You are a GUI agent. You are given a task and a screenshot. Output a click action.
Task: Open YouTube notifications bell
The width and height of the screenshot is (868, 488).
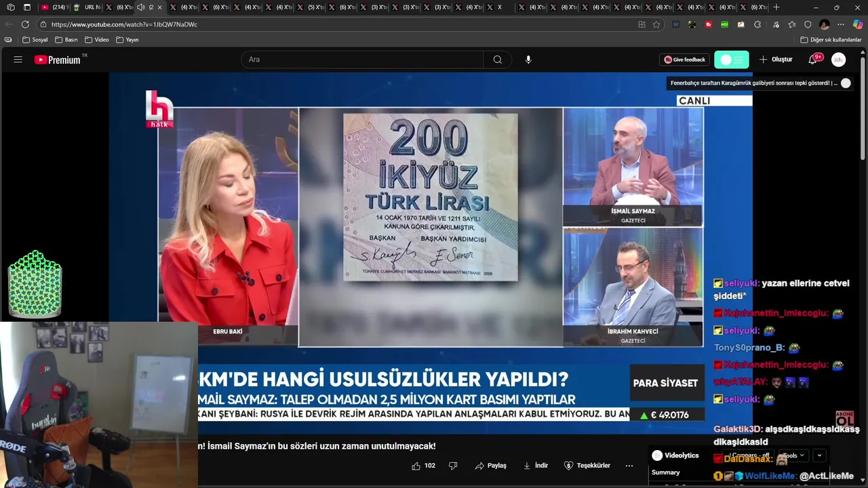pyautogui.click(x=812, y=60)
